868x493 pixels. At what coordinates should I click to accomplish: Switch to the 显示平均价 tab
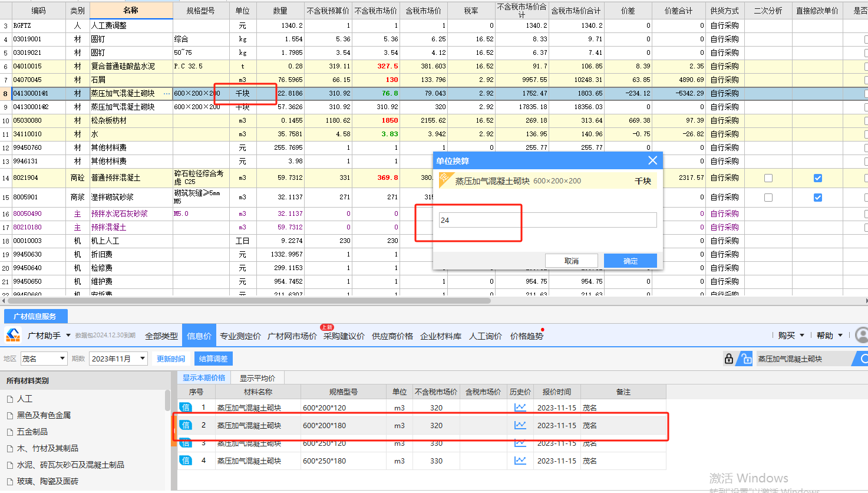pyautogui.click(x=258, y=378)
